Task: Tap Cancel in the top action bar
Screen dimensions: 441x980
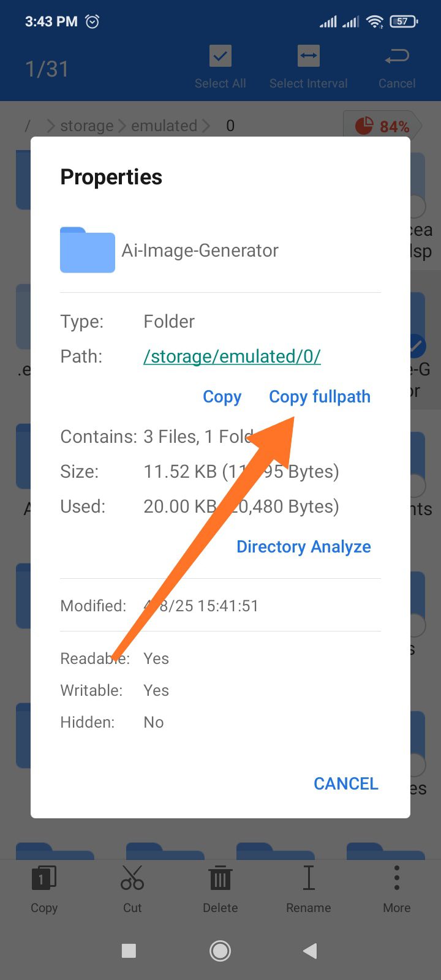Action: pos(396,64)
